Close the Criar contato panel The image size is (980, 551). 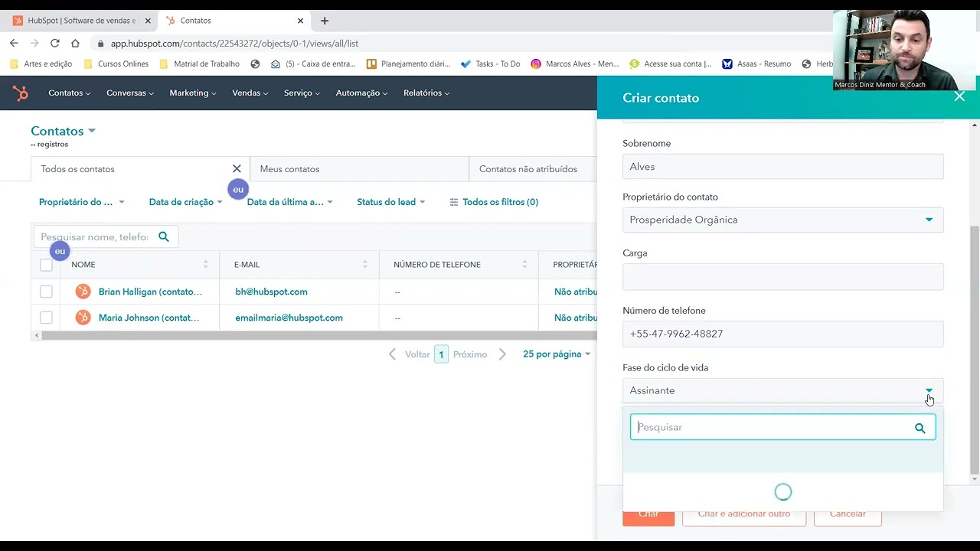959,96
